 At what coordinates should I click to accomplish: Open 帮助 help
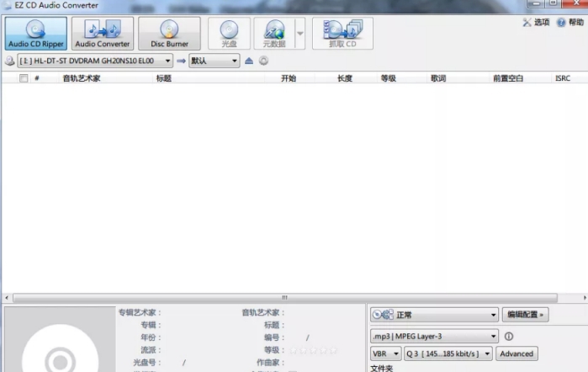click(570, 23)
